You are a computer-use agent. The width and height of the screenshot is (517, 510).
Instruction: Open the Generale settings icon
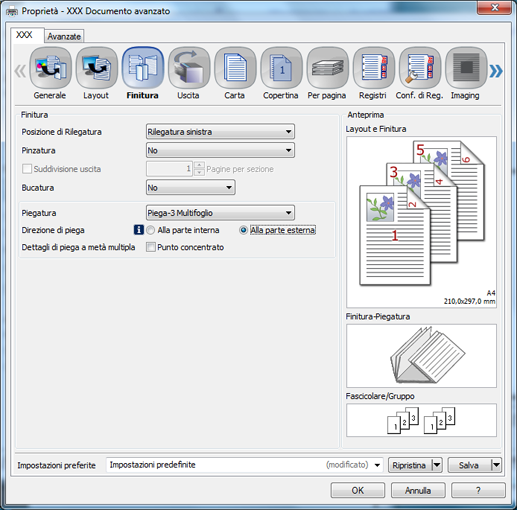point(50,68)
